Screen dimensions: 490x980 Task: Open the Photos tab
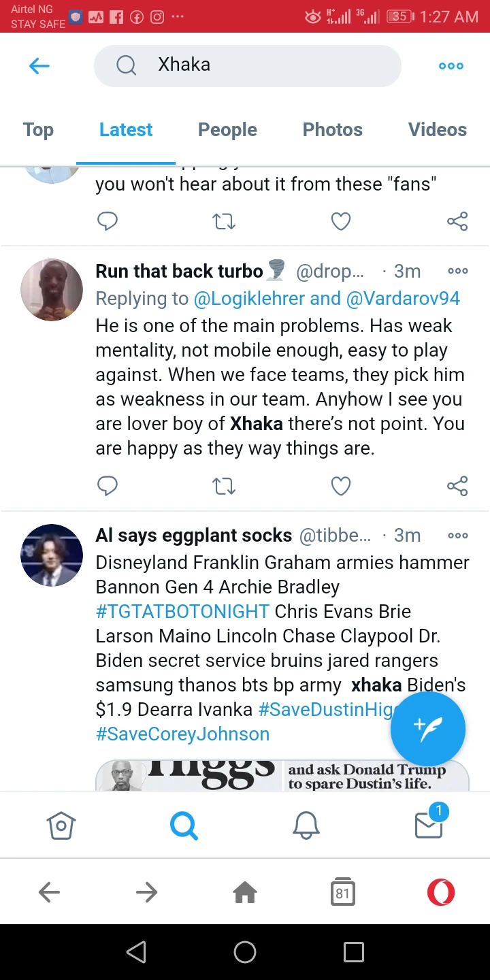point(332,130)
